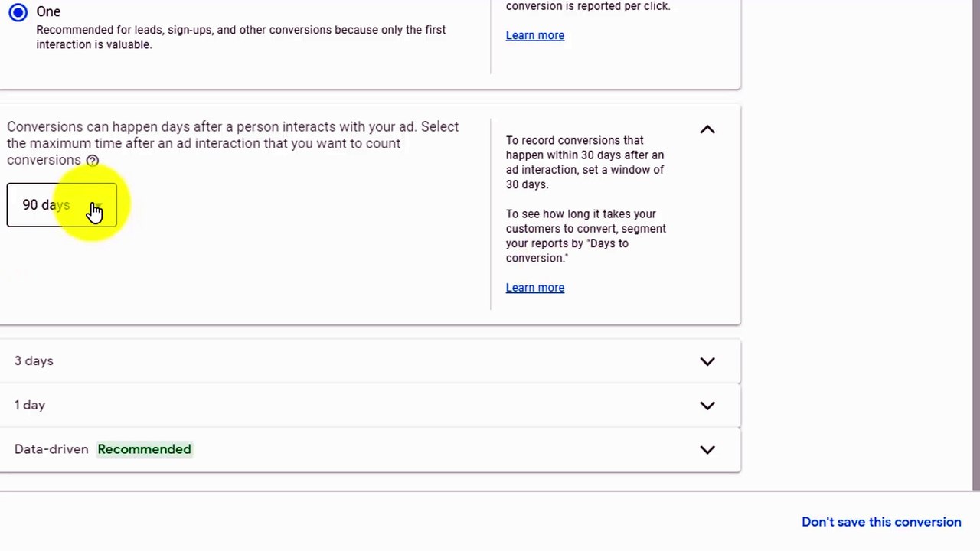Click the 1 day row label
This screenshot has height=551, width=980.
click(30, 405)
